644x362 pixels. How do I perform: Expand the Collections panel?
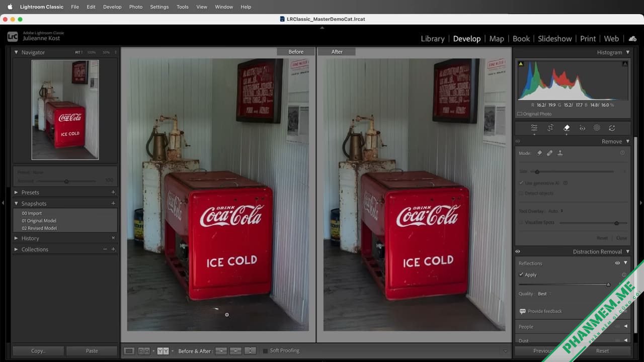(x=16, y=249)
